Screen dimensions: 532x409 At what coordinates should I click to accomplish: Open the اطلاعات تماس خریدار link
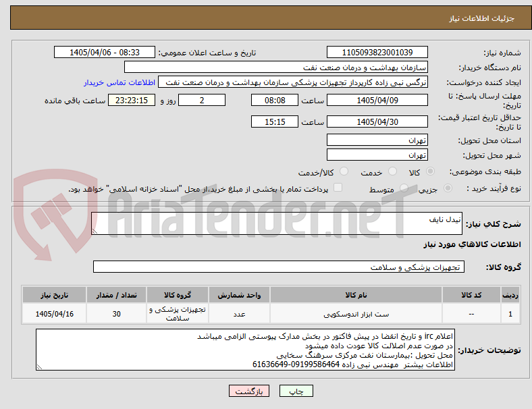[x=119, y=82]
